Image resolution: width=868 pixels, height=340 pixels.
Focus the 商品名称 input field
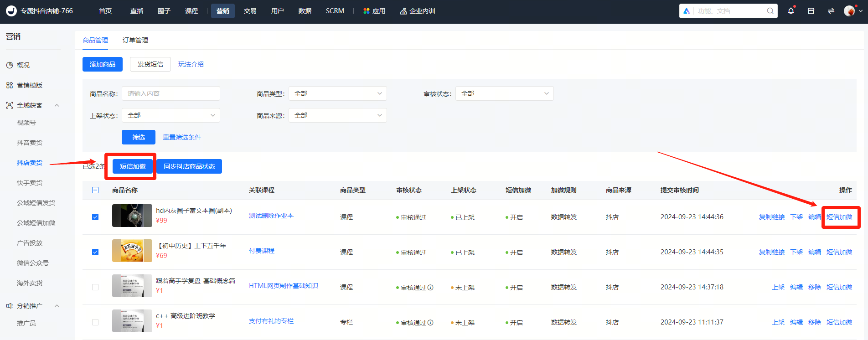pos(171,93)
